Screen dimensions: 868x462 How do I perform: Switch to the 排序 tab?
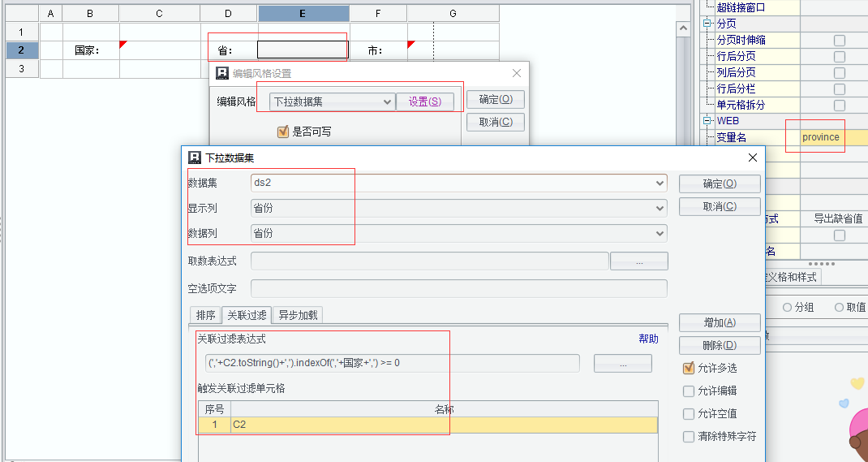coord(205,315)
